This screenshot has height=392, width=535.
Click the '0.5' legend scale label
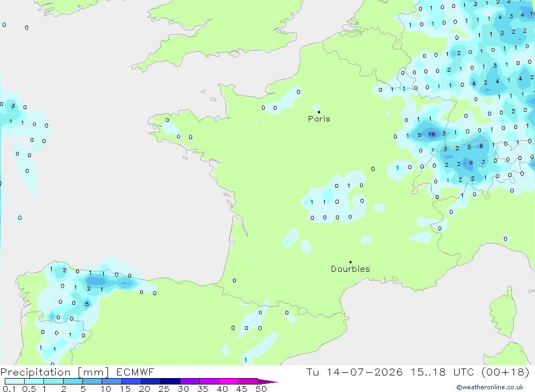click(29, 389)
